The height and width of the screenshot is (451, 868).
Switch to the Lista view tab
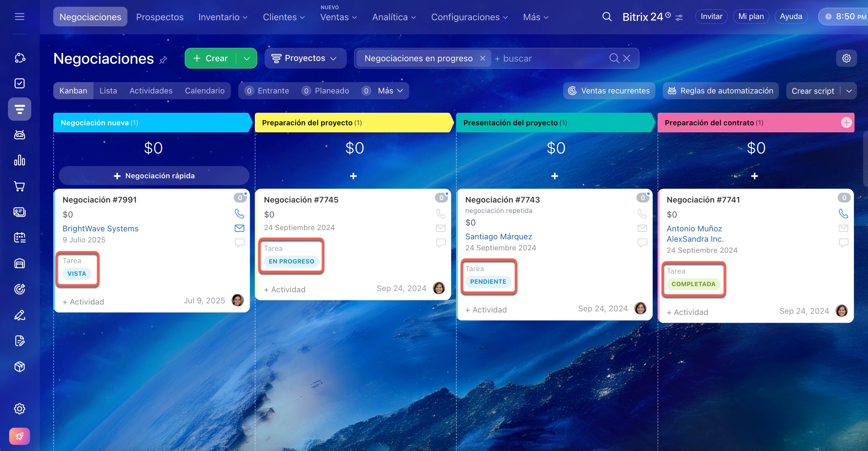tap(108, 91)
